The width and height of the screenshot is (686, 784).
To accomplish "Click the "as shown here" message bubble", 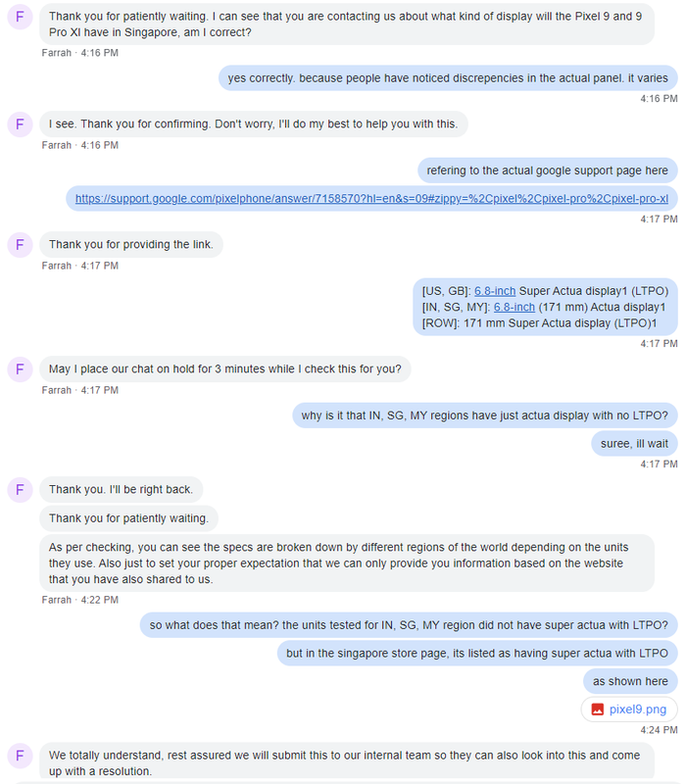I will (630, 681).
